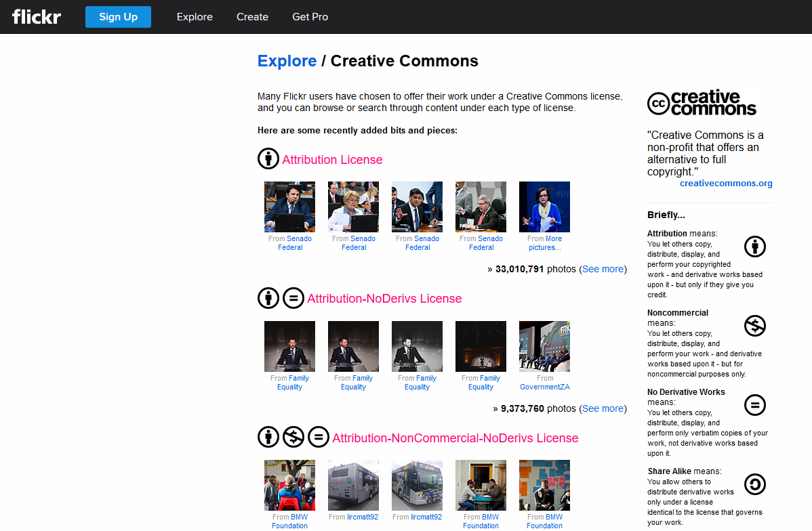Open the third Senado Federal photo thumbnail
This screenshot has height=531, width=812.
(417, 207)
